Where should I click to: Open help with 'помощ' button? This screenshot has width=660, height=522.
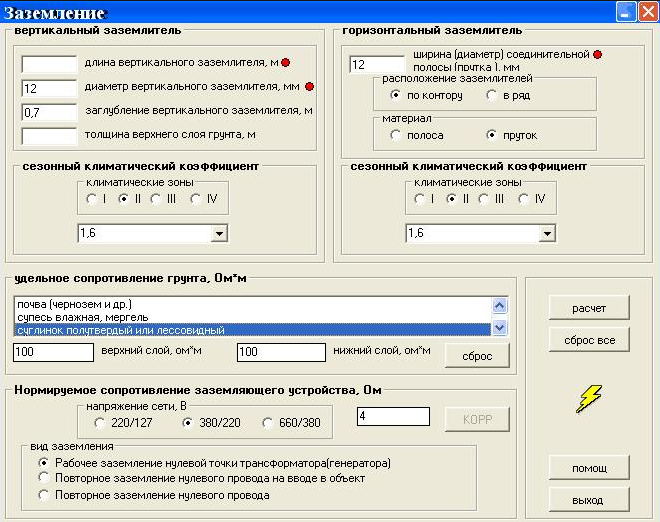coord(589,468)
